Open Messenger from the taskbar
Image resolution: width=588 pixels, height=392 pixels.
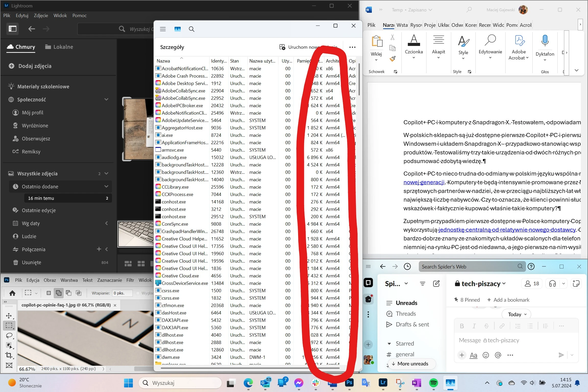(299, 383)
